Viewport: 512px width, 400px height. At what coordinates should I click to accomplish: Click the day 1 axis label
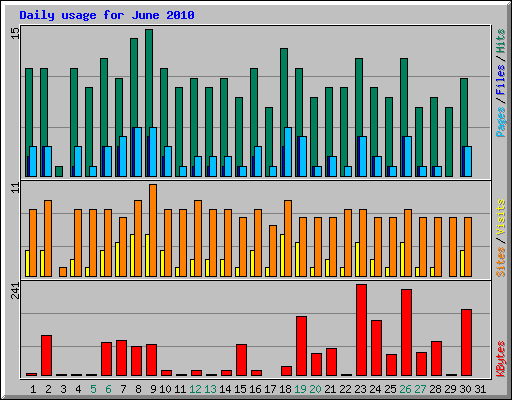[33, 389]
